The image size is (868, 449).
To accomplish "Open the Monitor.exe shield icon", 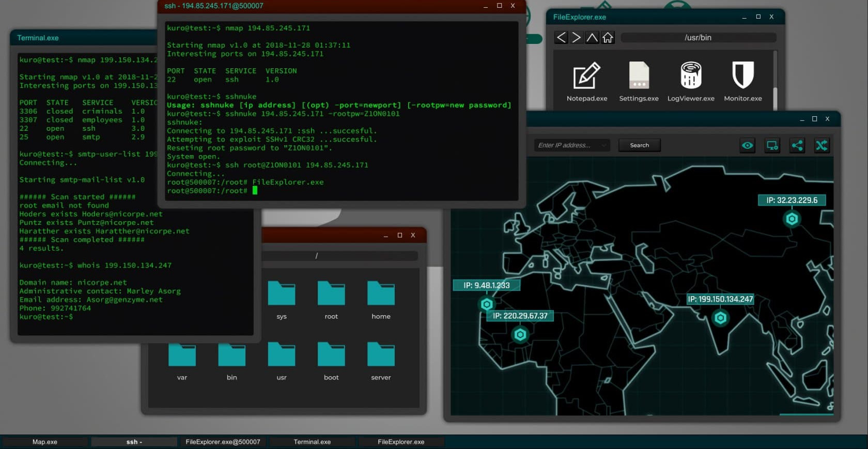I will (742, 76).
